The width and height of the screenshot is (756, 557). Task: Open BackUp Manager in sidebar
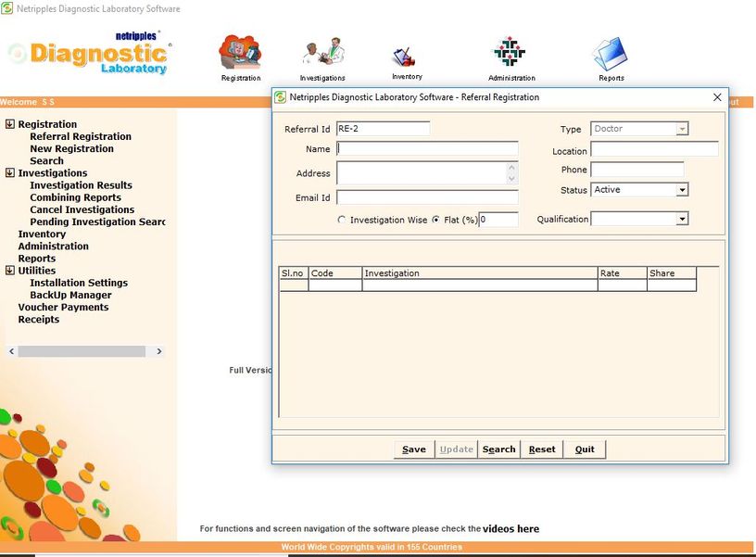pyautogui.click(x=70, y=295)
